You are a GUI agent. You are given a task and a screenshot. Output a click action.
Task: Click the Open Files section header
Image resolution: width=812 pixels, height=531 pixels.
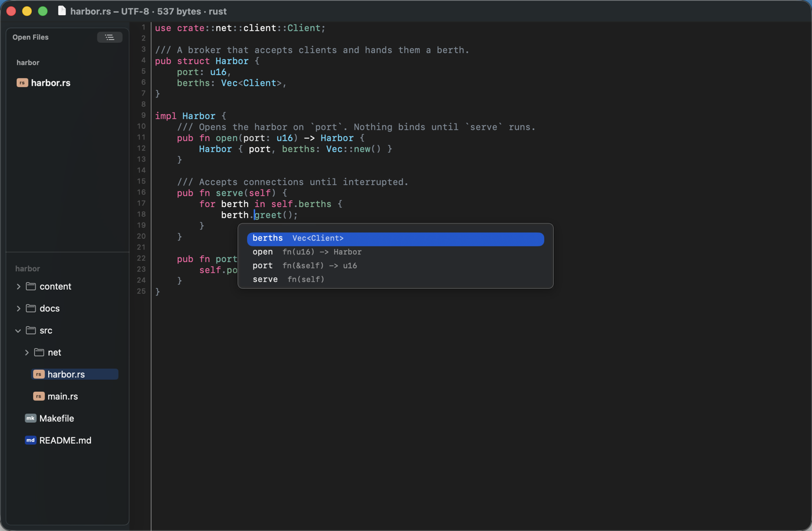tap(31, 37)
